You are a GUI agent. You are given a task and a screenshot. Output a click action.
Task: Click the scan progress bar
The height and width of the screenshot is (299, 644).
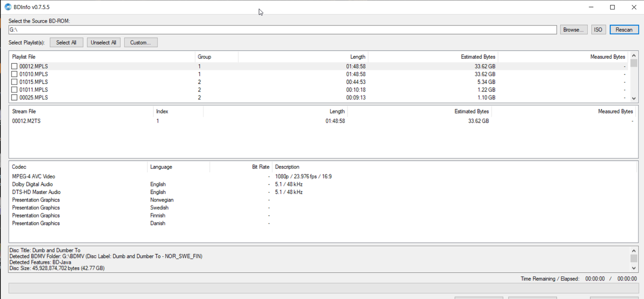(x=324, y=288)
